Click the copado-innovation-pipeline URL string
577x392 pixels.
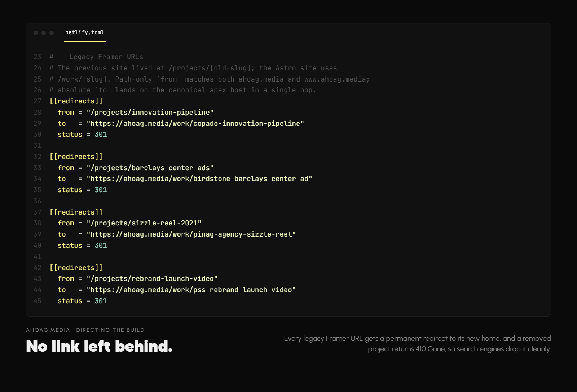(x=195, y=124)
